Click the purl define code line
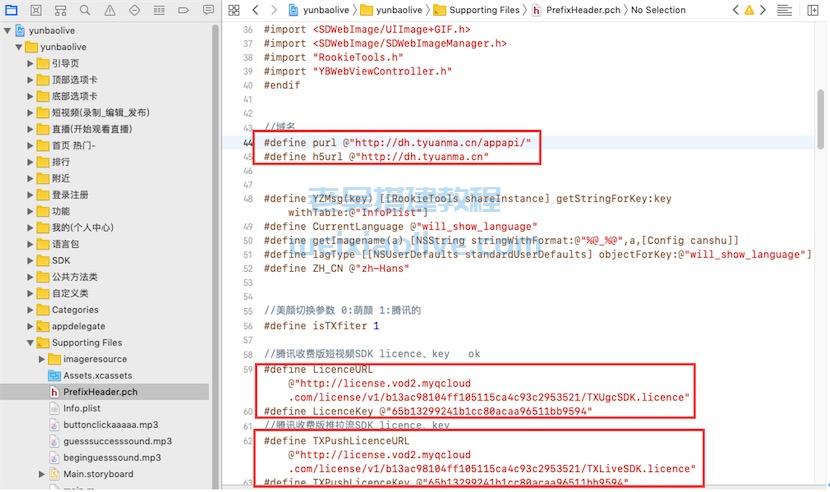This screenshot has height=492, width=830. click(x=397, y=143)
